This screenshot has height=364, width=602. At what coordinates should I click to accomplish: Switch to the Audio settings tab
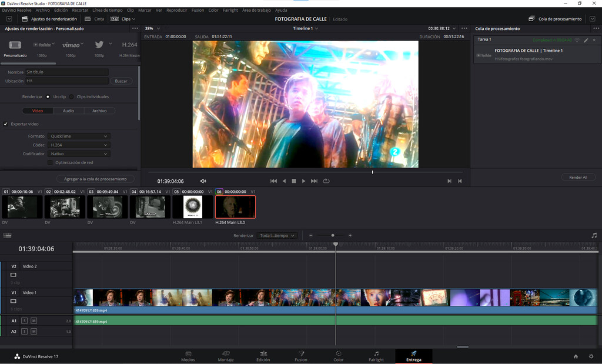click(x=68, y=111)
